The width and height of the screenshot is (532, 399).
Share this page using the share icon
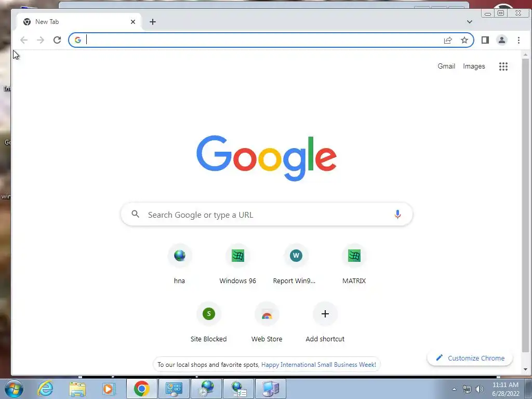coord(448,40)
